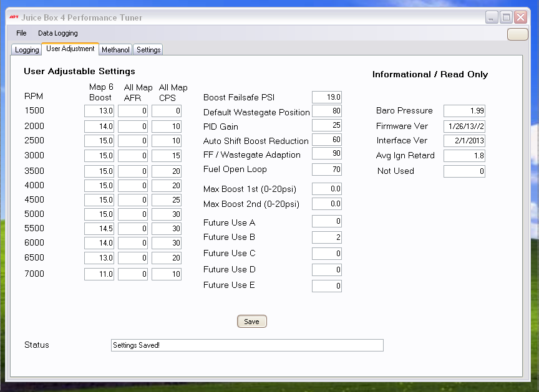The image size is (539, 392).
Task: Click the Auto Shift Boost Reduction field
Action: (327, 140)
